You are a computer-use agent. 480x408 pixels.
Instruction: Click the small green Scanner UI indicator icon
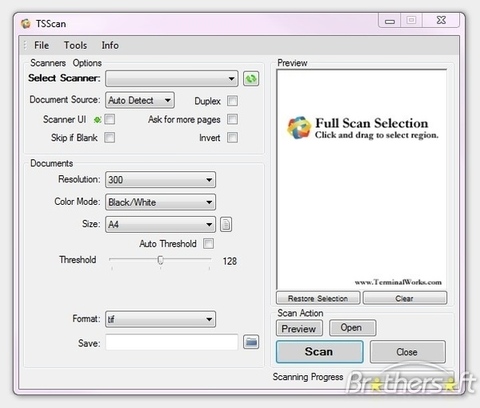click(97, 120)
